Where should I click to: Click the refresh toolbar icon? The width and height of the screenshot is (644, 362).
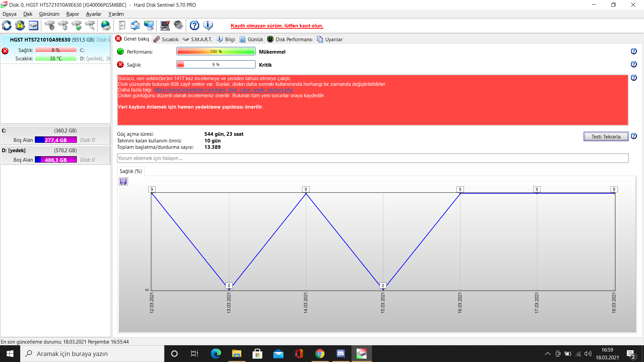7,25
